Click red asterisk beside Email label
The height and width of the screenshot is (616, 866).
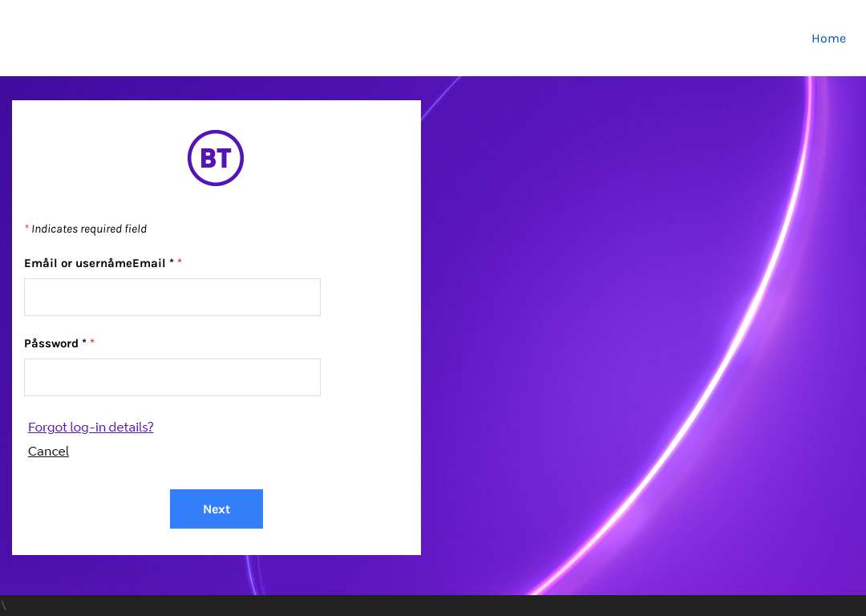click(180, 261)
